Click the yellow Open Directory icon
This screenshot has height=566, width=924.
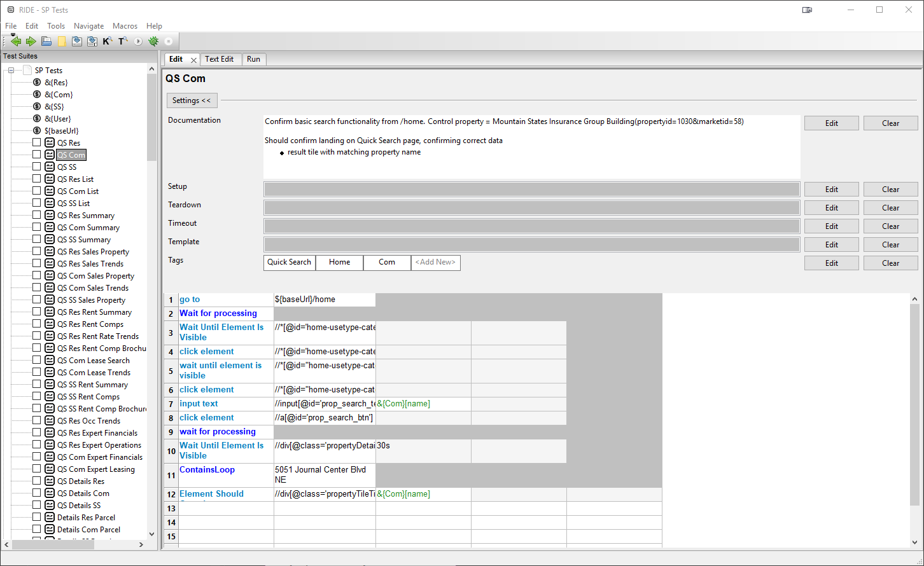[62, 41]
